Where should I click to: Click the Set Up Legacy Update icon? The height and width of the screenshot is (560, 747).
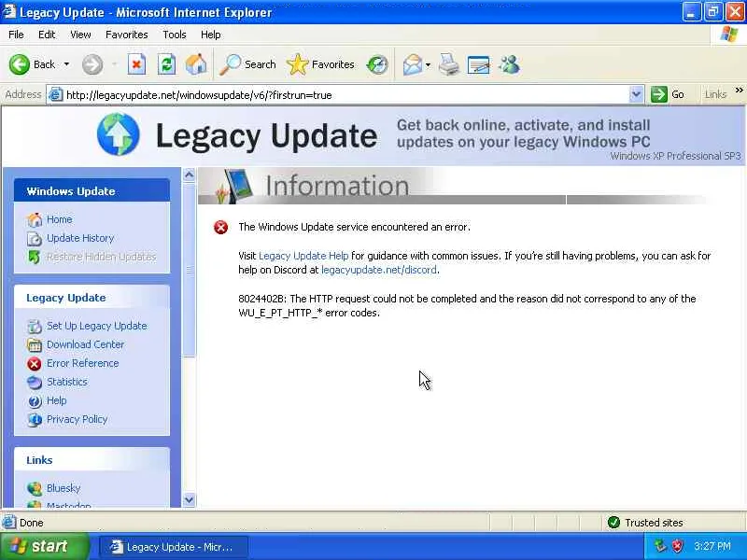[x=35, y=326]
